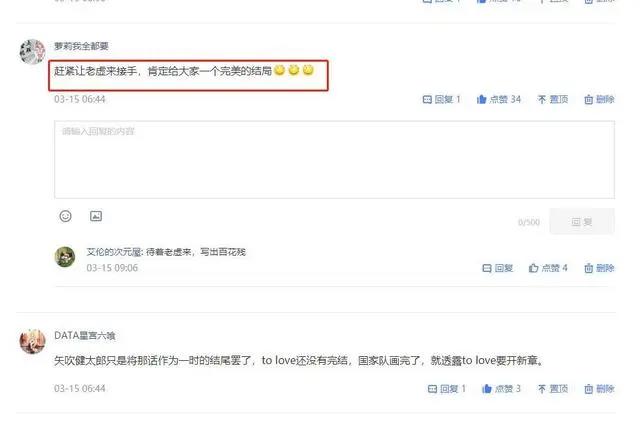This screenshot has width=640, height=427.
Task: Like 艾伦的次元屋's sub-comment with 4 likes
Action: coord(548,268)
